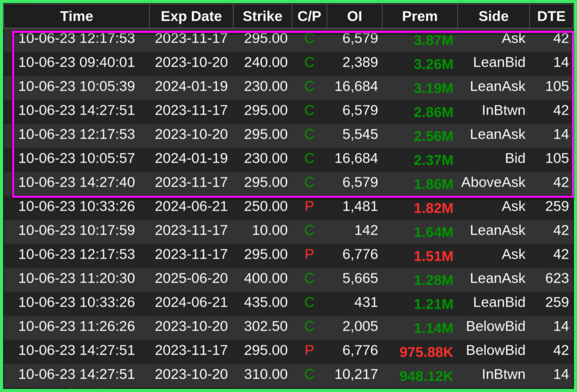577x392 pixels.
Task: Sort by the OI column header
Action: 354,16
